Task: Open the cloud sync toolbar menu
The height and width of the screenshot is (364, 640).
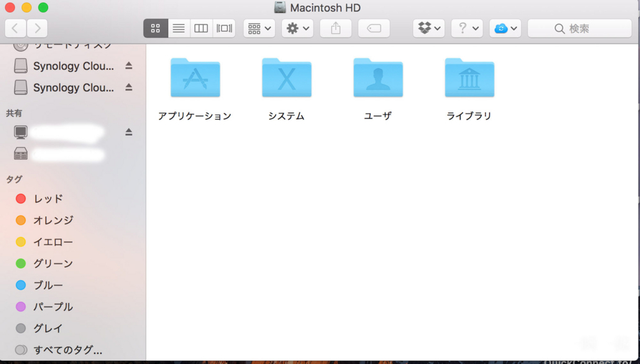Action: click(x=505, y=28)
